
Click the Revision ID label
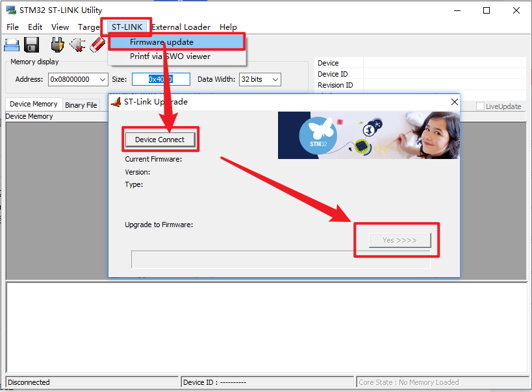[x=335, y=85]
